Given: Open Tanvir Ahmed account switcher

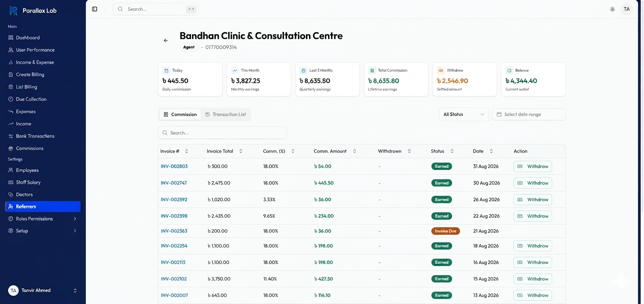Looking at the screenshot, I should 43,291.
